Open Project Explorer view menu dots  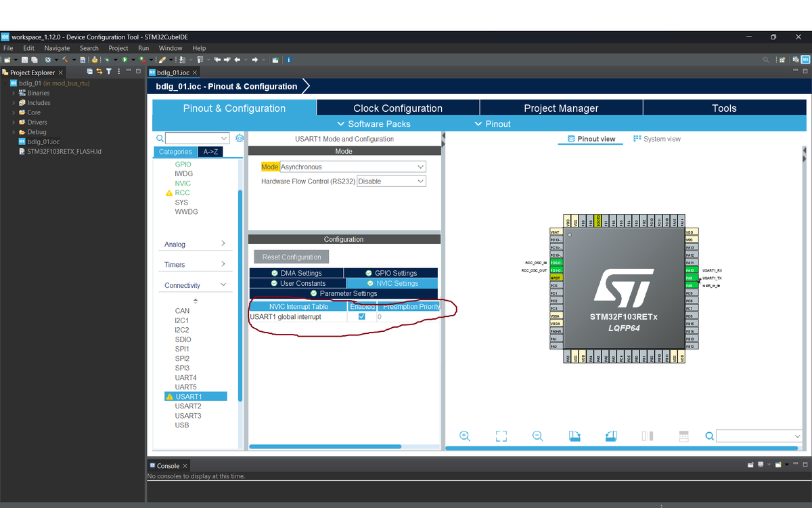[x=119, y=72]
